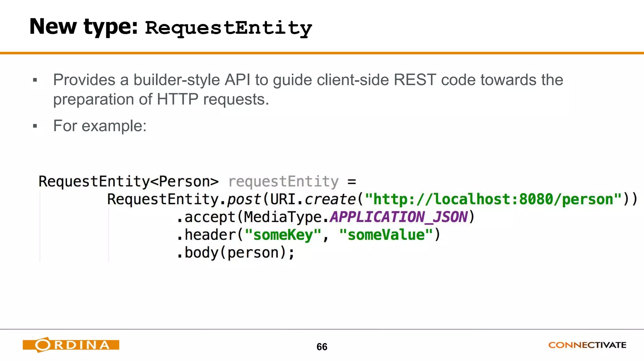644x362 pixels.
Task: Click the '.body(person);' code line
Action: pos(236,253)
